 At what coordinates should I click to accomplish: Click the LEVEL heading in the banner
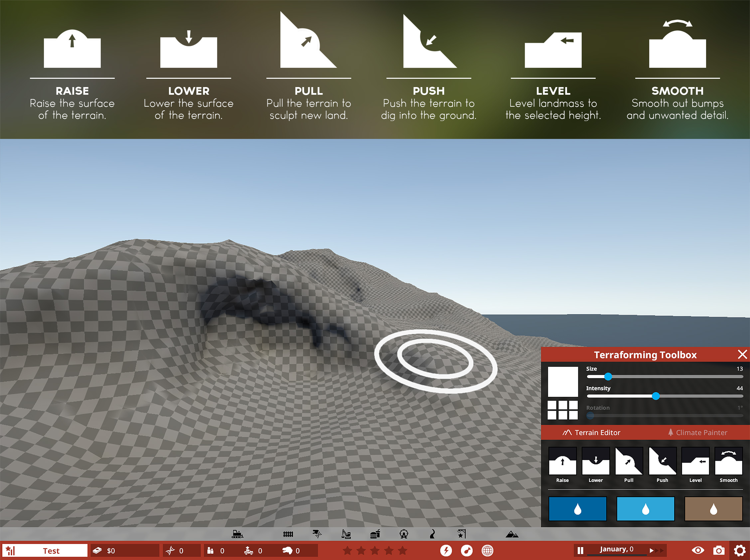coord(553,91)
